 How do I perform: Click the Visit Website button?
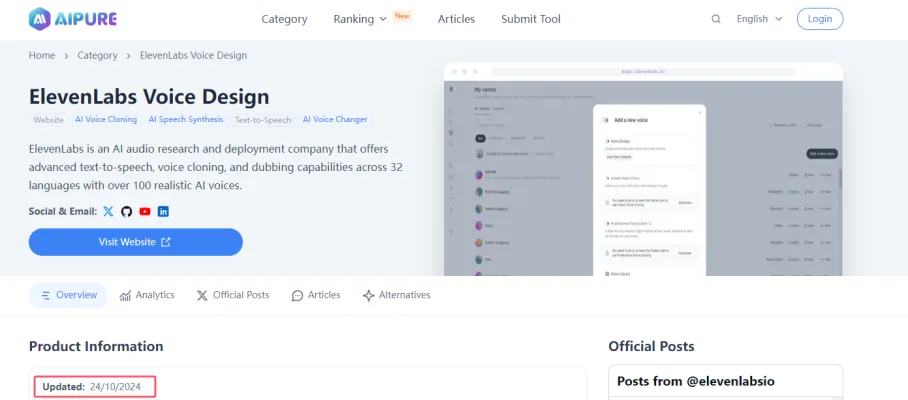(135, 242)
